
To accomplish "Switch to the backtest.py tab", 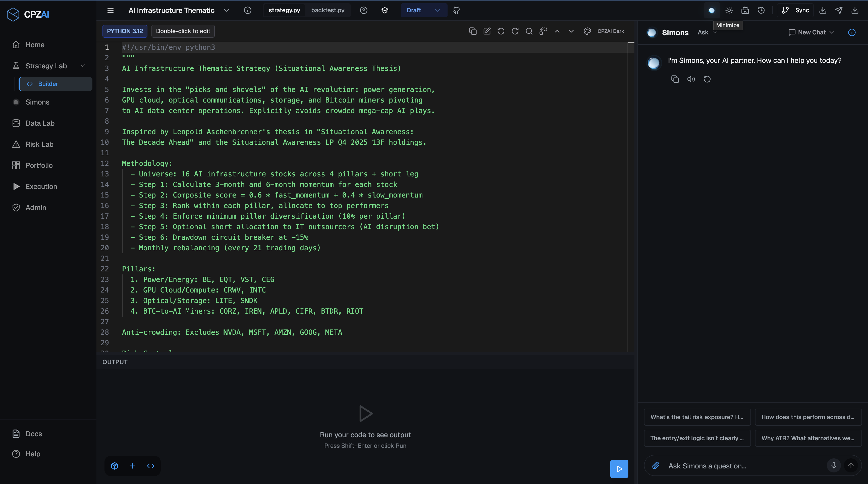I will pyautogui.click(x=328, y=10).
